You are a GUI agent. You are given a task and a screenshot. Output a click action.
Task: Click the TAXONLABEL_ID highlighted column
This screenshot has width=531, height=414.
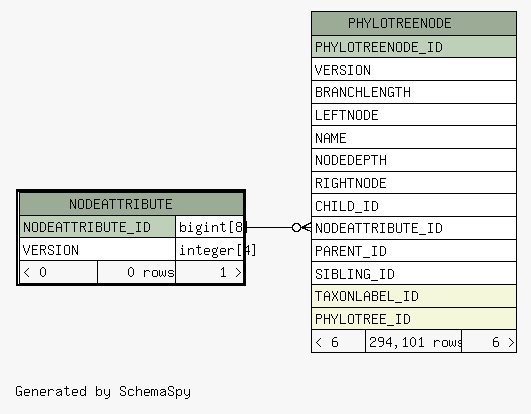(414, 296)
